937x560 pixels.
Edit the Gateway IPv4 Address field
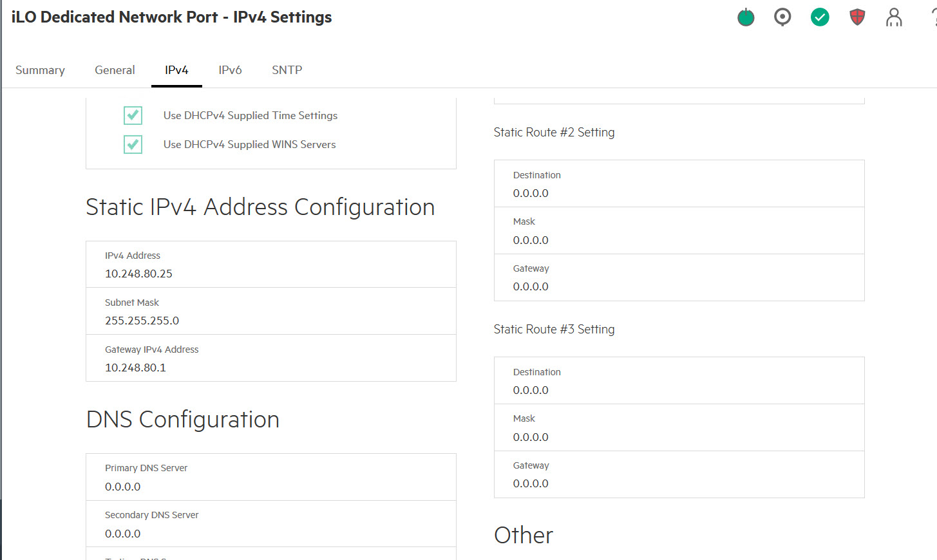point(270,368)
